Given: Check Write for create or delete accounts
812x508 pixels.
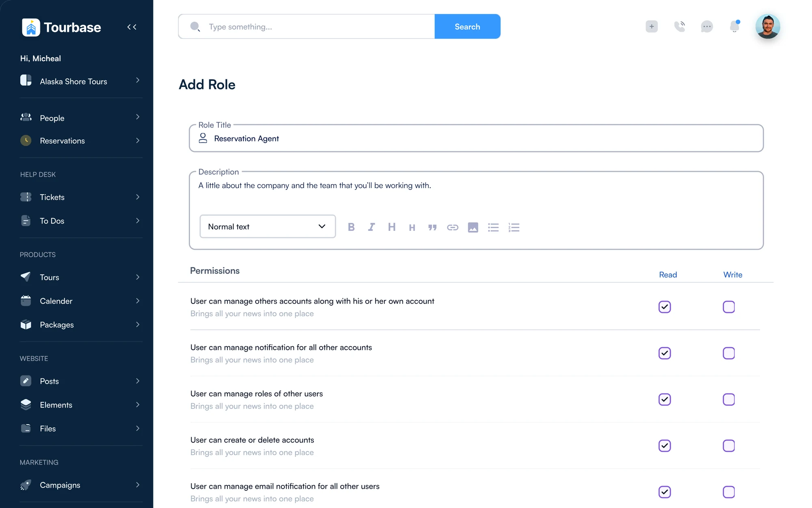Looking at the screenshot, I should [x=729, y=446].
